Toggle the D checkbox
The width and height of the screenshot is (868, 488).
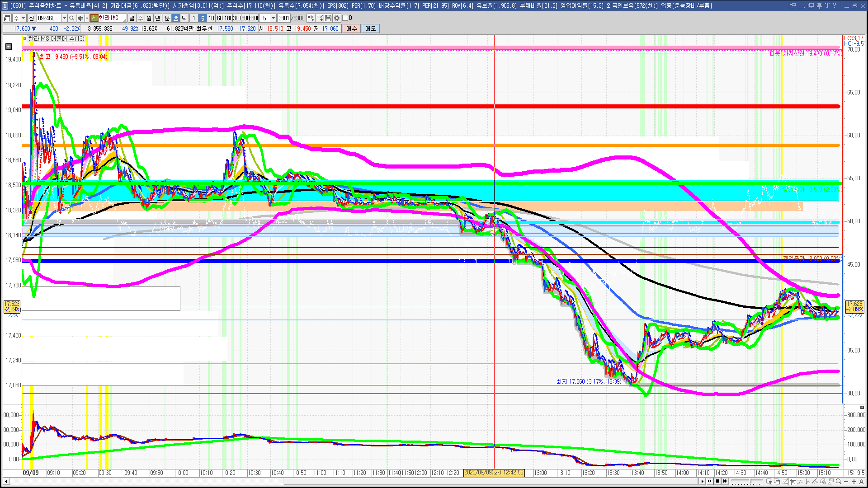pyautogui.click(x=345, y=18)
